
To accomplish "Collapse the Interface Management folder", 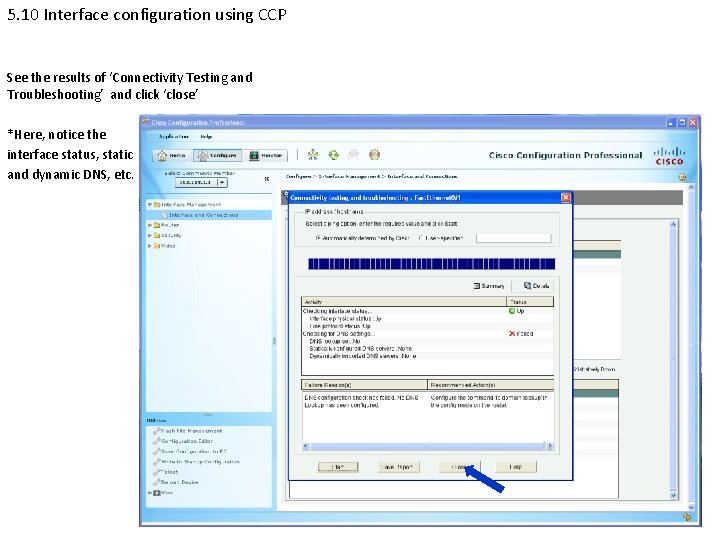I will click(x=150, y=204).
